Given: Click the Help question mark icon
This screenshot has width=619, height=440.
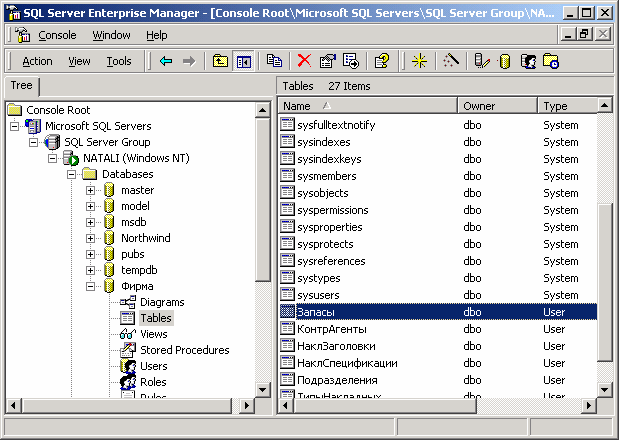Looking at the screenshot, I should click(x=382, y=61).
